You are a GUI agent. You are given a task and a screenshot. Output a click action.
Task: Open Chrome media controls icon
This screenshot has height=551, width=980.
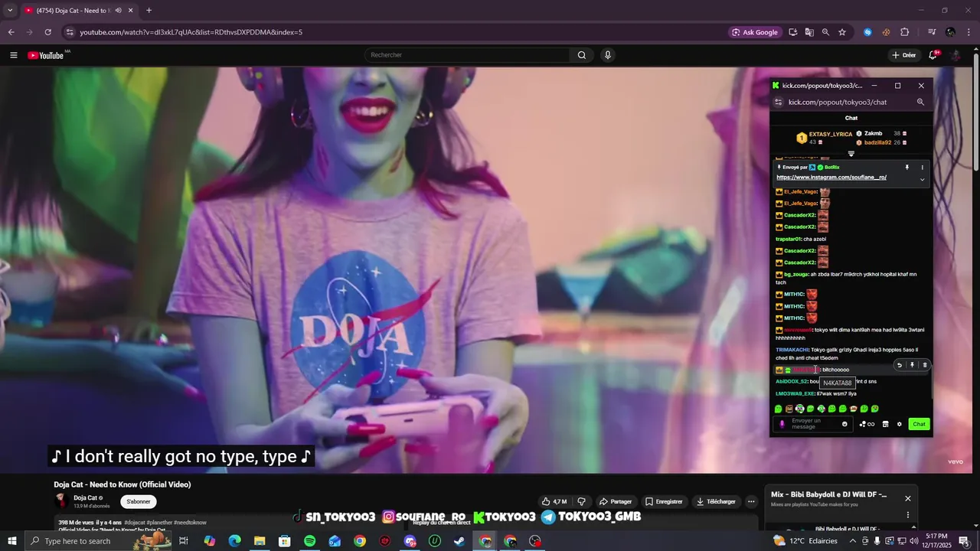932,32
